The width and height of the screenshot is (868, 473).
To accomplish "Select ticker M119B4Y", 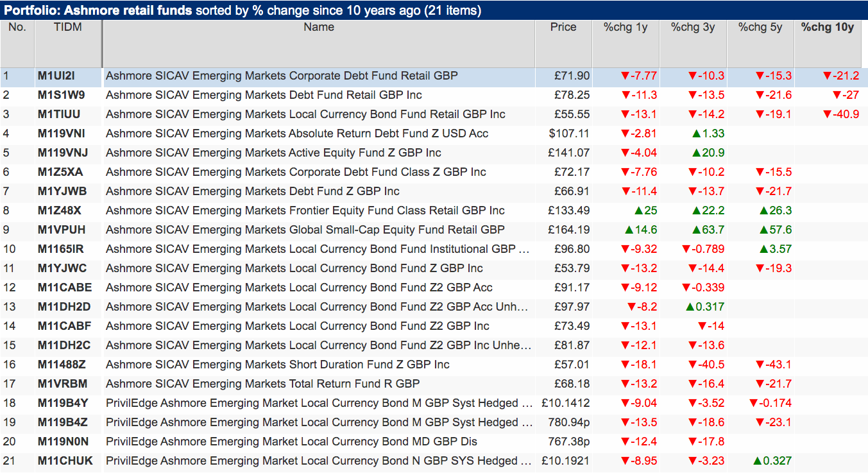I will (x=62, y=403).
